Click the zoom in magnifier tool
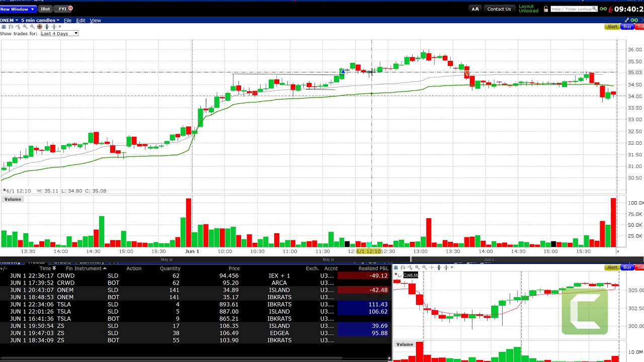The height and width of the screenshot is (362, 644). click(25, 27)
